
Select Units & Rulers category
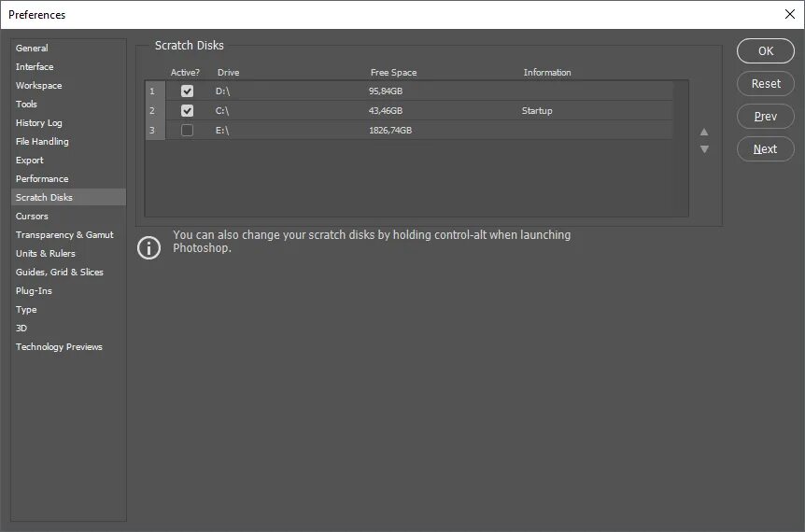pos(45,254)
